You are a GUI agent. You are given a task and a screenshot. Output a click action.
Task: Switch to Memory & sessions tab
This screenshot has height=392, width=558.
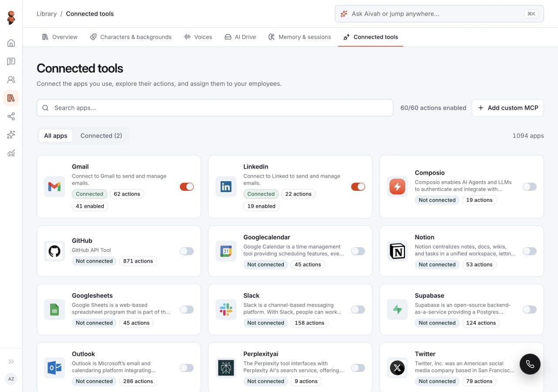[x=299, y=37]
